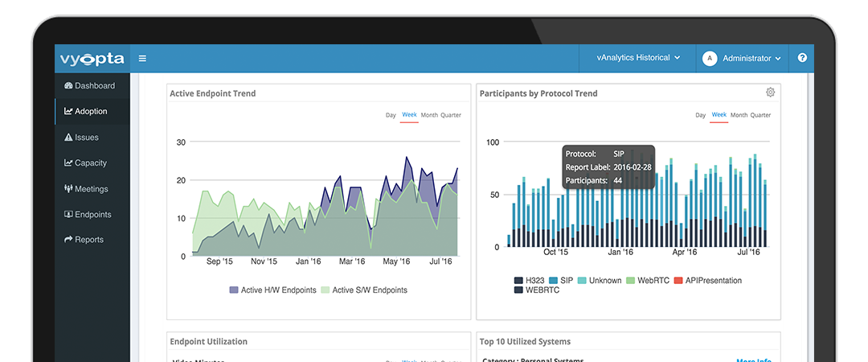Toggle H323 legend series
Image resolution: width=868 pixels, height=362 pixels.
point(527,281)
